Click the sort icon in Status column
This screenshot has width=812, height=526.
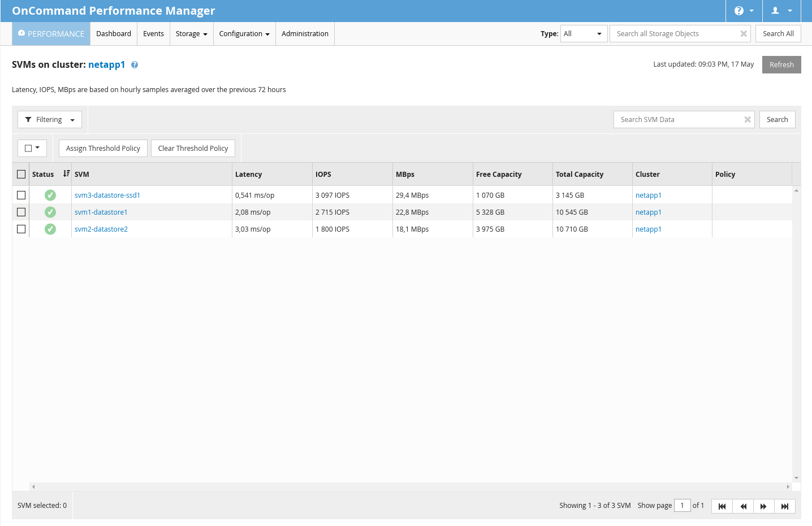tap(66, 174)
